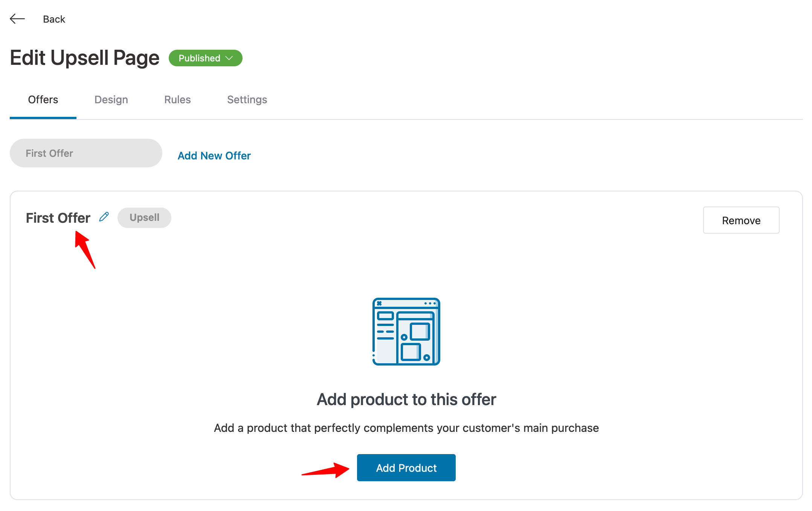Viewport: 812px width, 511px height.
Task: Click the green Published label
Action: click(199, 58)
